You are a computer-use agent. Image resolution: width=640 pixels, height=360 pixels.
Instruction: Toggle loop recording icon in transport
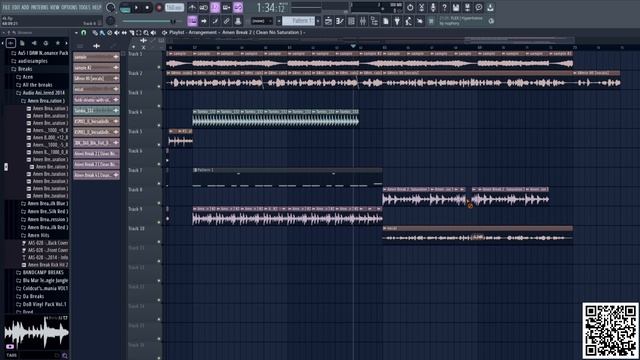[238, 7]
